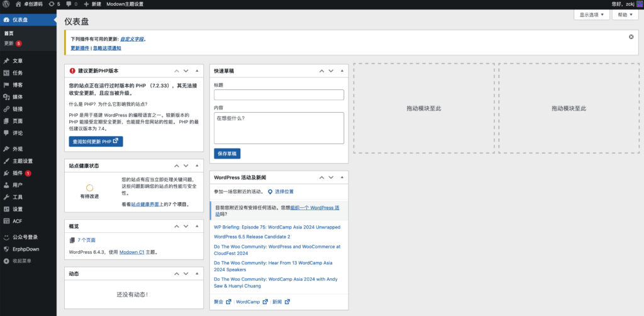The height and width of the screenshot is (316, 644).
Task: Collapse the sidebar with 收起菜单
Action: coord(21,260)
